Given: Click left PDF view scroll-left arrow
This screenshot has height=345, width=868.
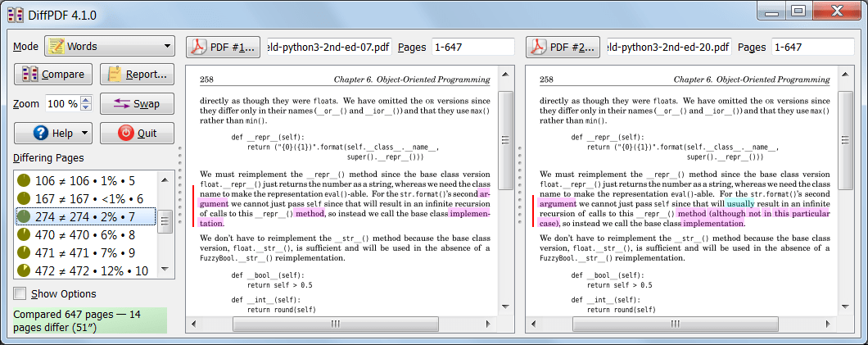Looking at the screenshot, I should [194, 324].
